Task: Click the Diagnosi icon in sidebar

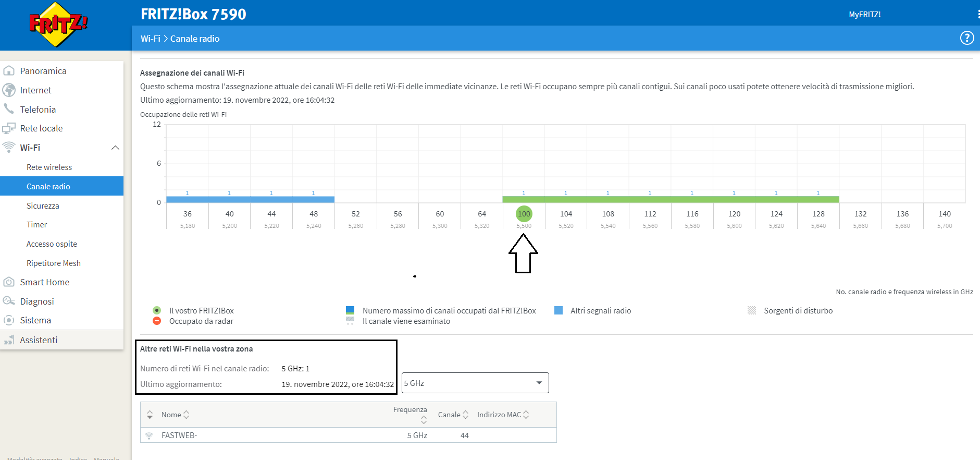Action: [9, 301]
